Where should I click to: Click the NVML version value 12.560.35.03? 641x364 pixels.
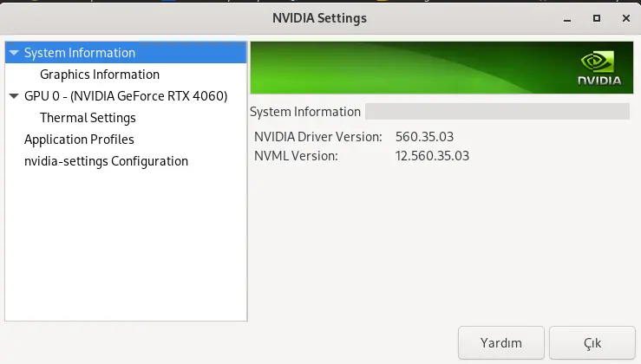pos(432,156)
